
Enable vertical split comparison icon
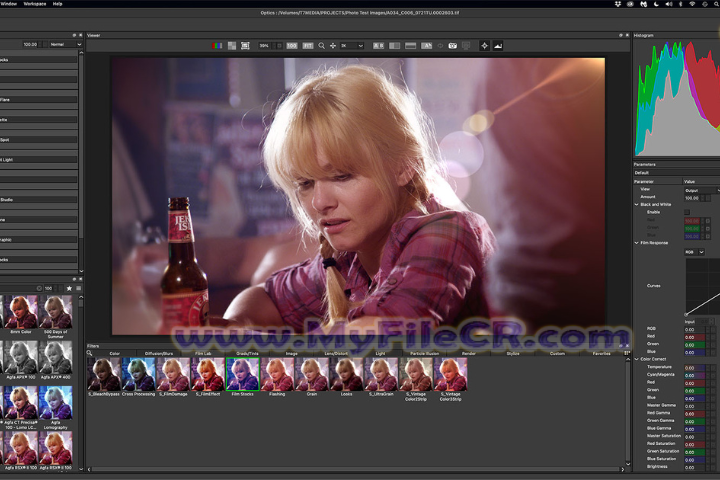coord(411,45)
